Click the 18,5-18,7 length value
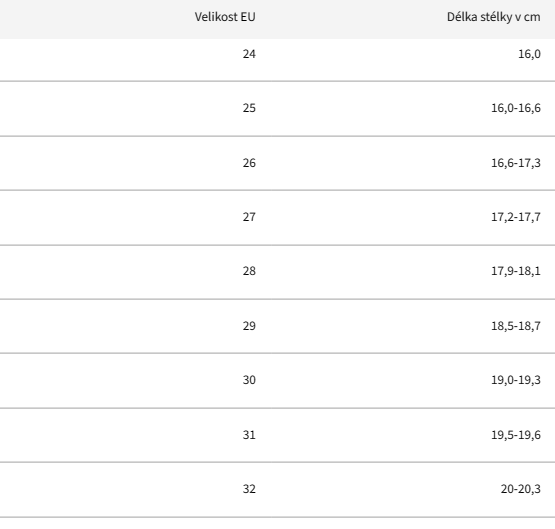Image resolution: width=555 pixels, height=529 pixels. point(516,326)
